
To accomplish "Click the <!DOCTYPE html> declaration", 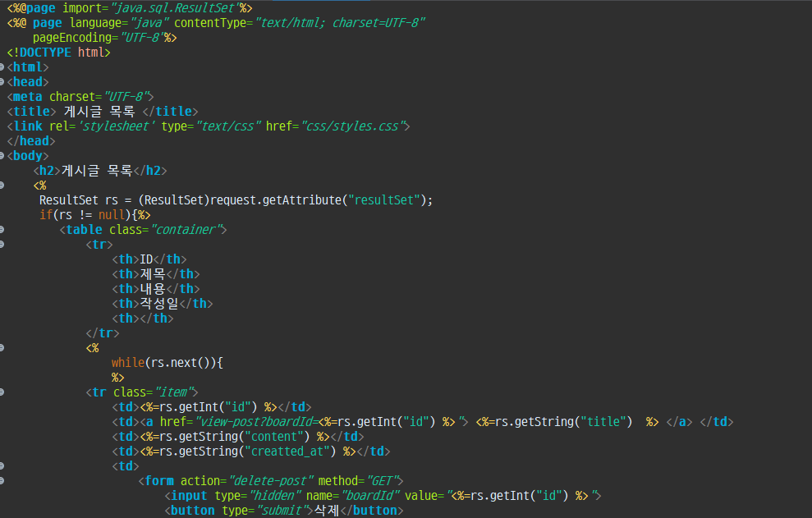I will coord(58,53).
